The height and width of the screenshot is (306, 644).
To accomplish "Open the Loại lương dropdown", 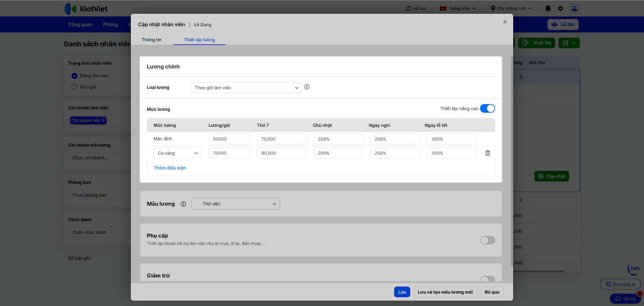I will 246,88.
